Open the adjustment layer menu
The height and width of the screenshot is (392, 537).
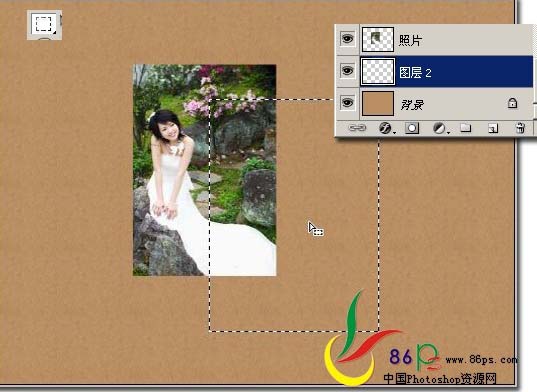(440, 128)
